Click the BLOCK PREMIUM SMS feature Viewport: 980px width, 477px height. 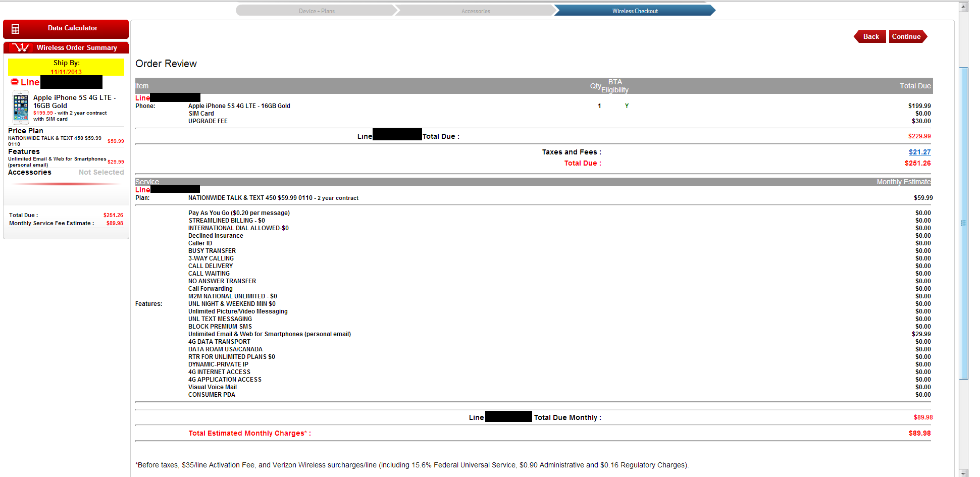[x=220, y=327]
